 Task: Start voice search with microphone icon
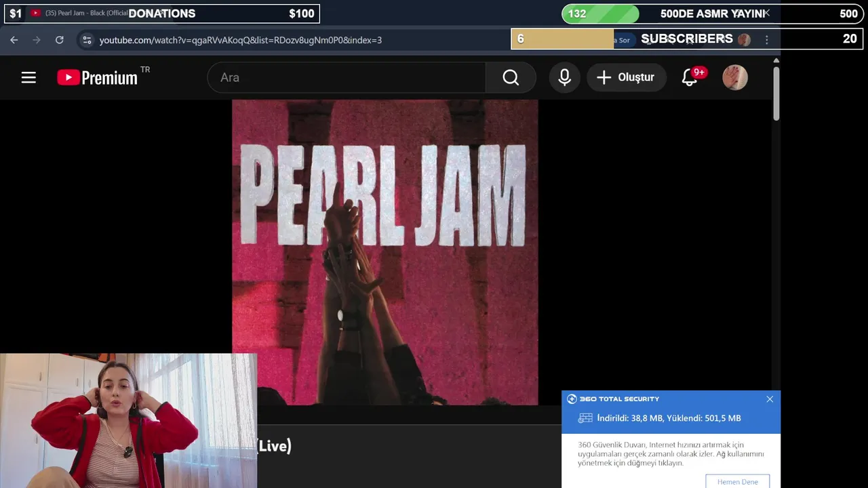[564, 77]
